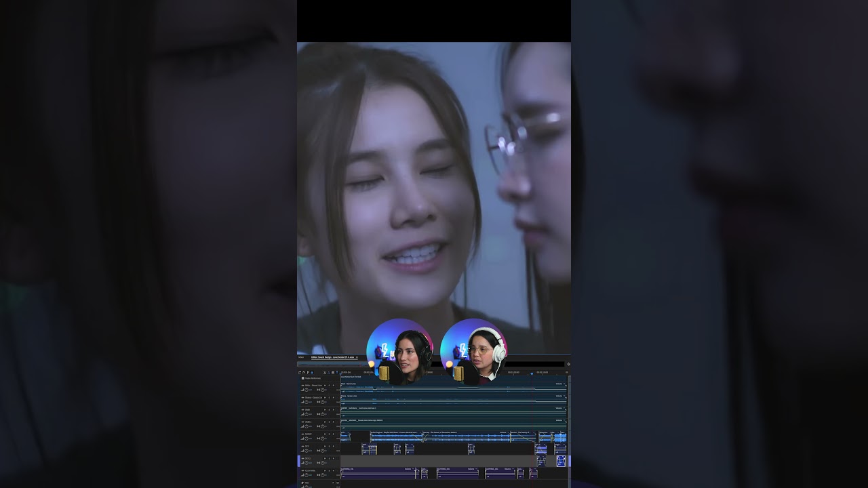The width and height of the screenshot is (868, 488).
Task: Click the blue playhead marker on the ruler
Action: [x=532, y=372]
